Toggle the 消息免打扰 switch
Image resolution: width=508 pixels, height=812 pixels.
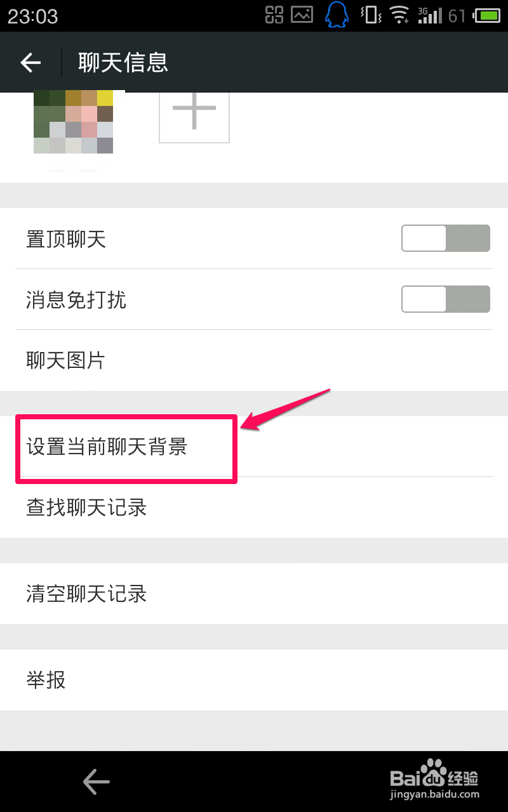tap(445, 299)
